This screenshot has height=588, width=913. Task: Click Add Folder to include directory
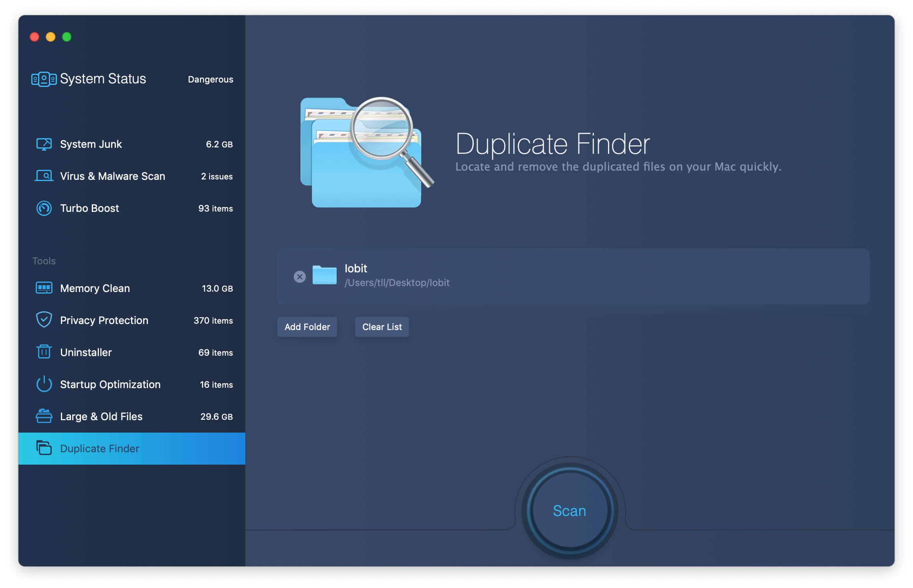coord(307,326)
